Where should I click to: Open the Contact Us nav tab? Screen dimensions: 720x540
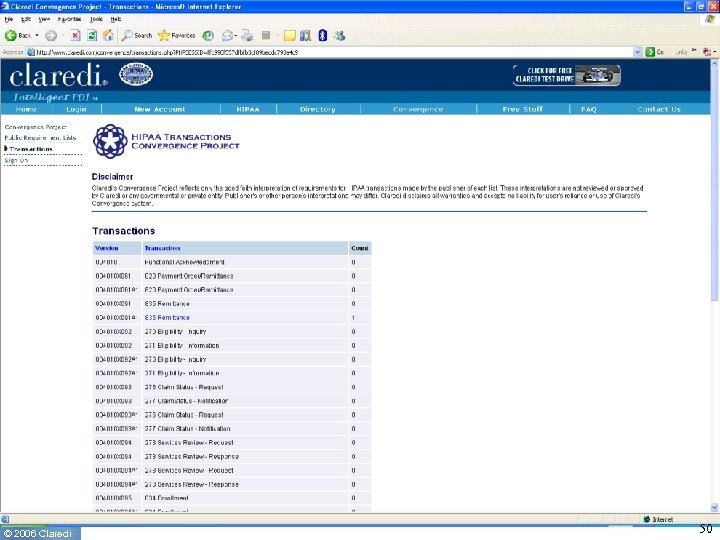659,109
